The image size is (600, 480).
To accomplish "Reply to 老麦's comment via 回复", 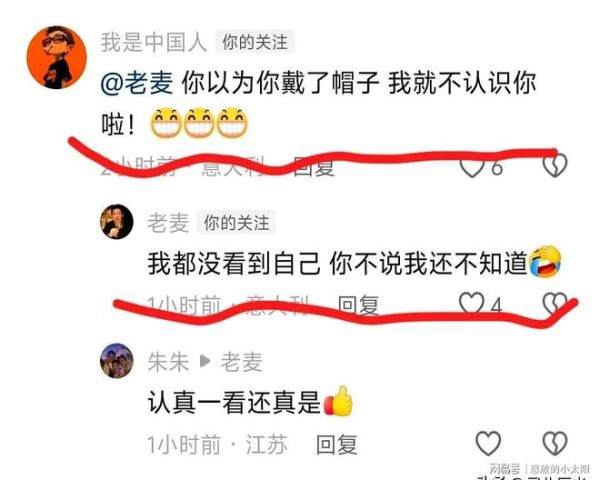I will pos(358,305).
